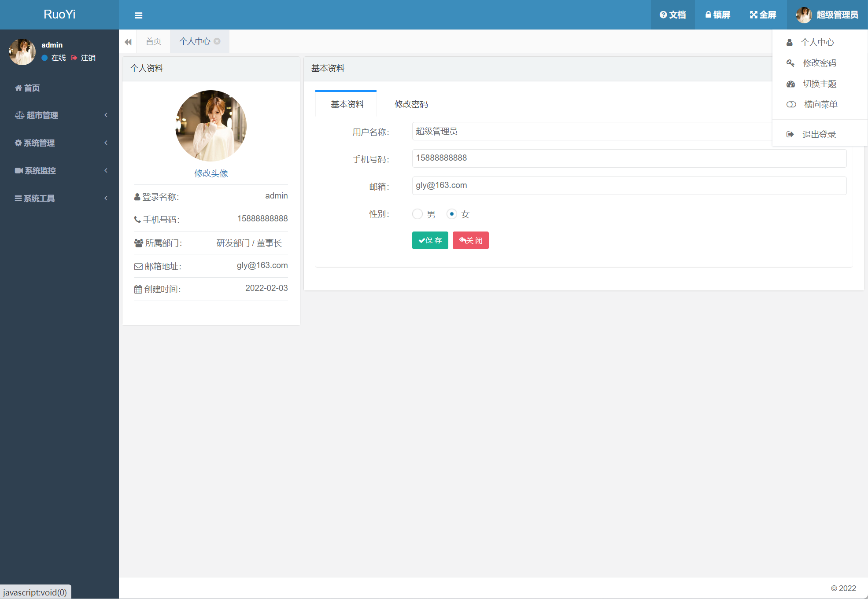Select 切换主题 theme palette option
The image size is (868, 599).
click(x=819, y=84)
